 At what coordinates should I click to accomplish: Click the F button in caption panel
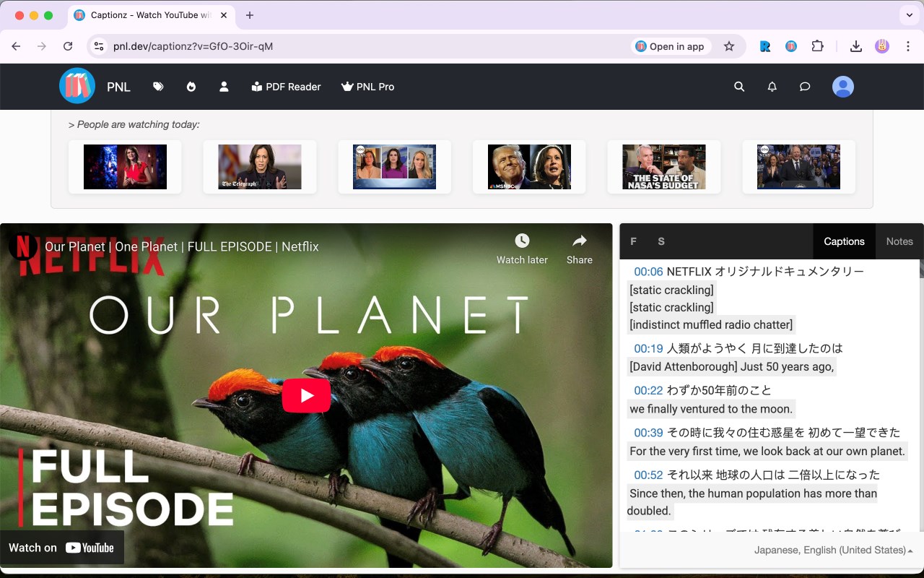[634, 241]
